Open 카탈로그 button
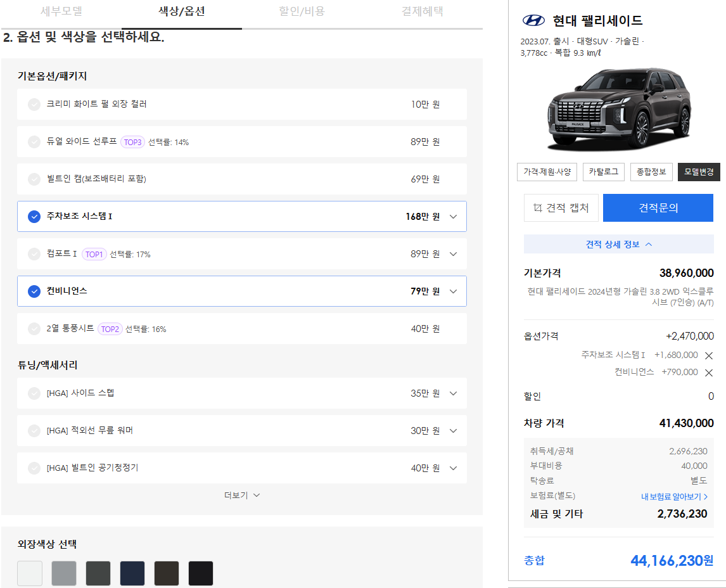 tap(603, 172)
